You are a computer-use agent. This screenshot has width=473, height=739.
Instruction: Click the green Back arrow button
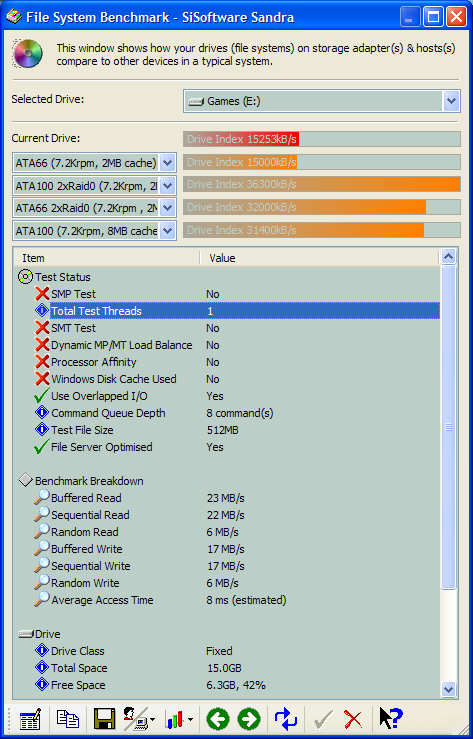(x=218, y=719)
